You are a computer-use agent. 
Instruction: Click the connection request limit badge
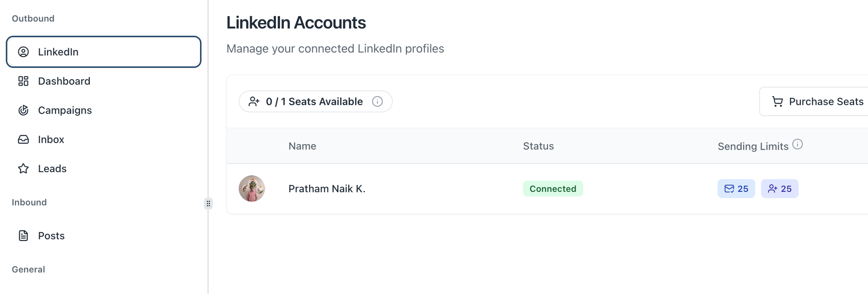pos(779,189)
